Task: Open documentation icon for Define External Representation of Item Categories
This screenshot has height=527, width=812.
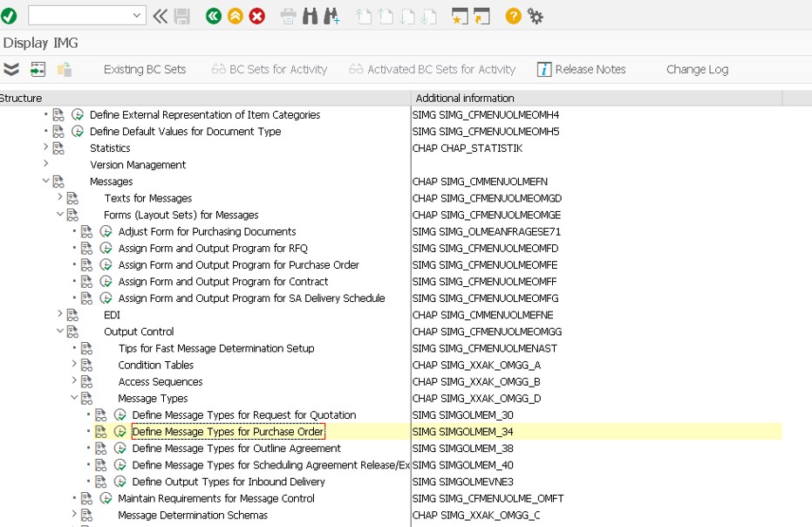Action: pyautogui.click(x=58, y=114)
